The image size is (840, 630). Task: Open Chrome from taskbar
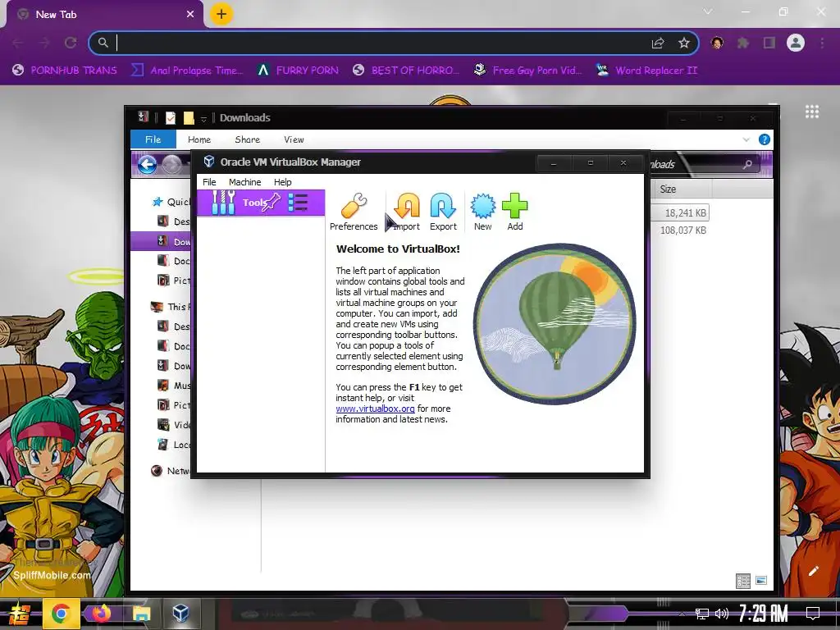coord(60,614)
